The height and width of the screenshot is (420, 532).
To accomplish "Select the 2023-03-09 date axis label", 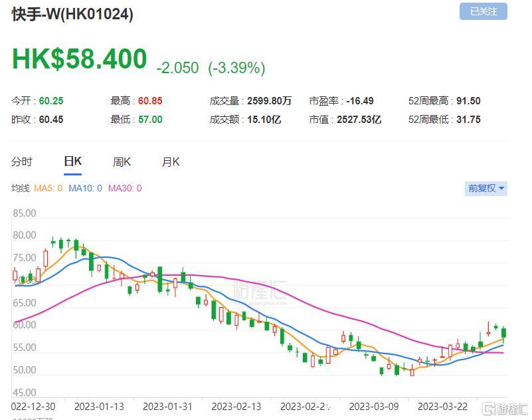I will tap(374, 407).
